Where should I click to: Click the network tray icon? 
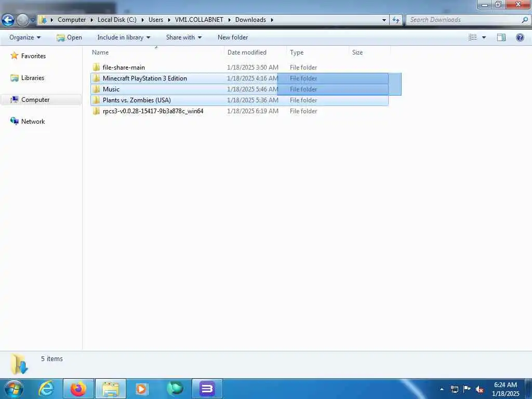[454, 389]
